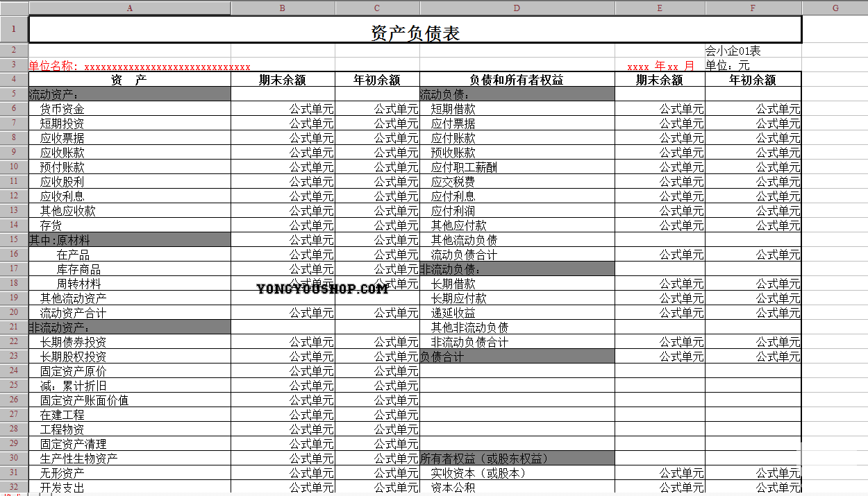Select the 应收票据 cell
The image size is (868, 496).
pos(129,137)
